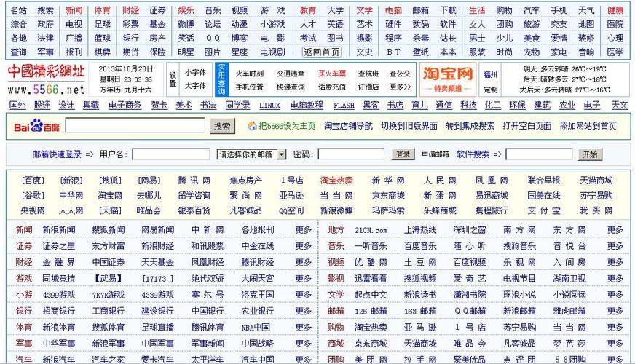Open the 163 邮箱 link
The image size is (635, 364).
[420, 311]
